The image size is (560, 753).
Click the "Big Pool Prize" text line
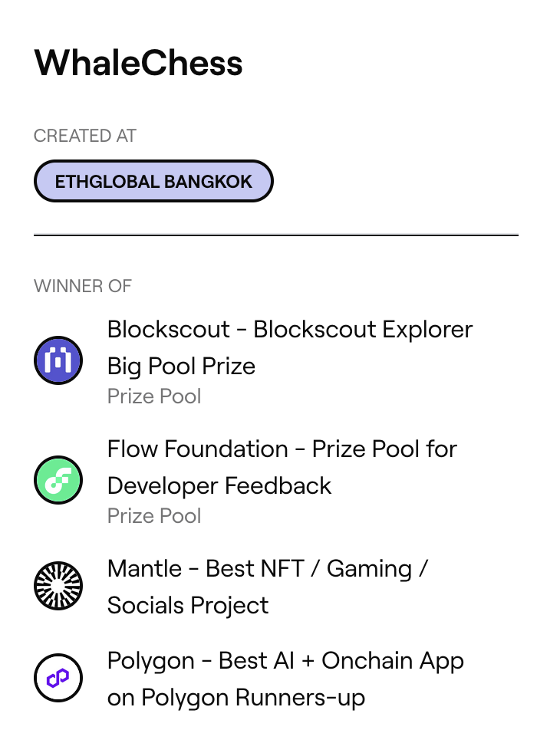tap(181, 366)
